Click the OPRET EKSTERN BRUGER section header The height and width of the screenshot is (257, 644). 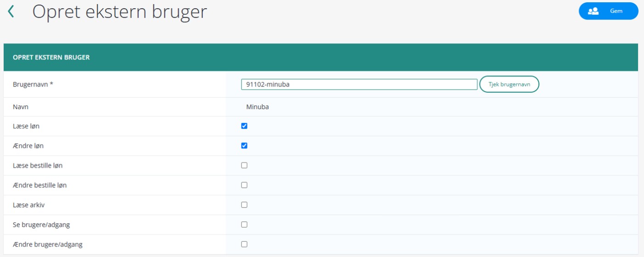tap(51, 57)
